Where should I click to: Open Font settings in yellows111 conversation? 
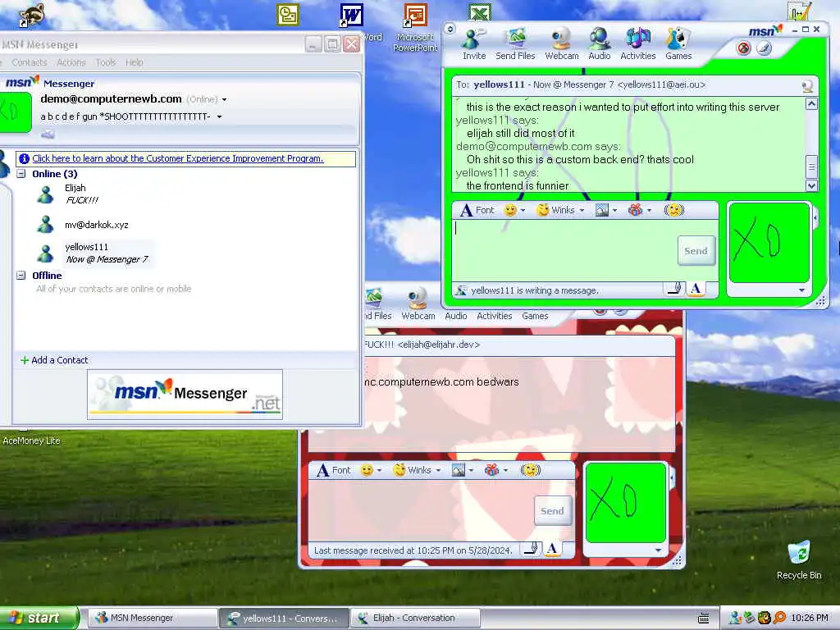click(x=477, y=210)
